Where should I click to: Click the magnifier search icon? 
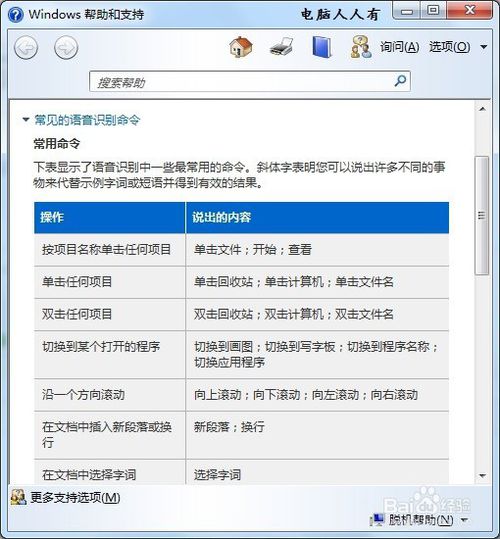[400, 81]
